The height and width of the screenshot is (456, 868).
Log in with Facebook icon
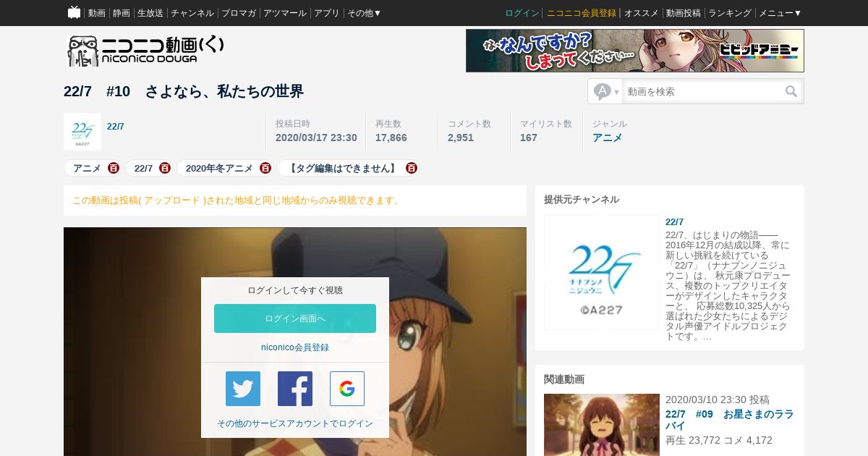click(295, 389)
